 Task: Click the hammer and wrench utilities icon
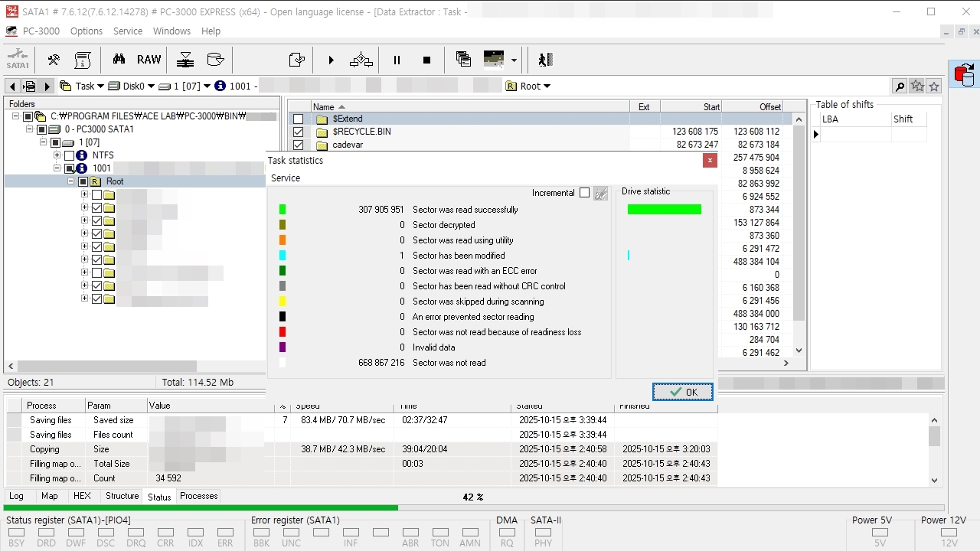click(x=54, y=60)
